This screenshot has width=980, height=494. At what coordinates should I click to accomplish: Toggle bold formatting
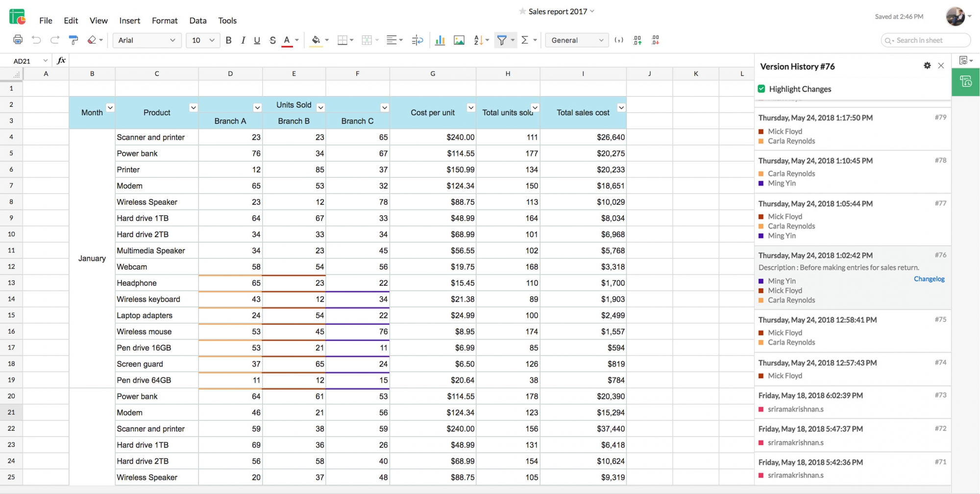click(x=228, y=40)
